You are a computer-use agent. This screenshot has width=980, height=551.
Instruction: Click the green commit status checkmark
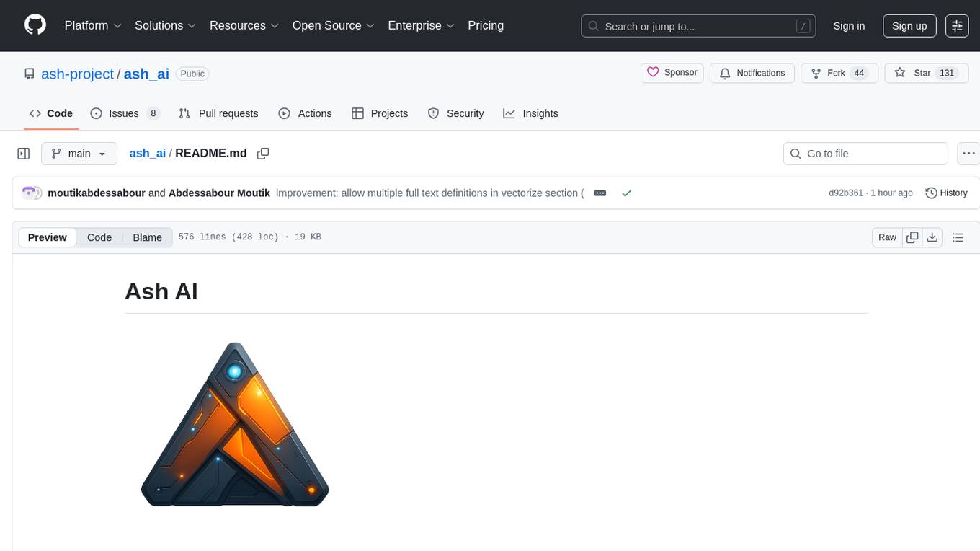pos(626,193)
